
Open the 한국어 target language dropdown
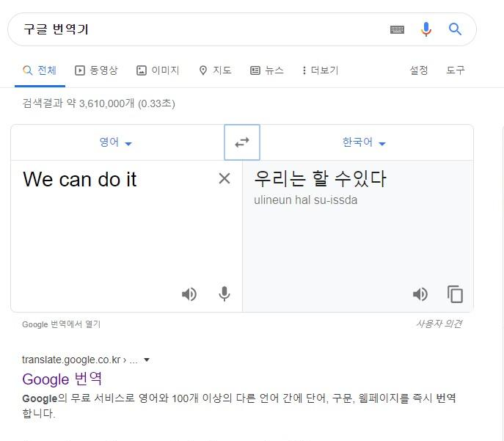click(x=364, y=142)
